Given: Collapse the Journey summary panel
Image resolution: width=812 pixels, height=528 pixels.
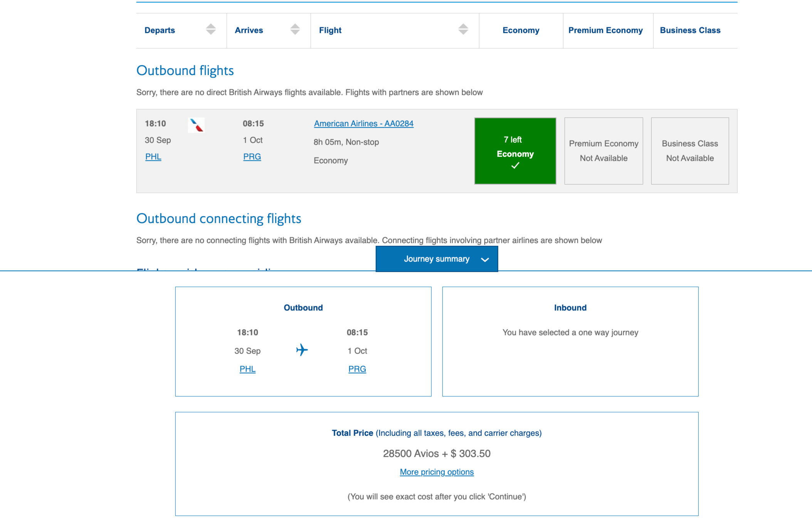Looking at the screenshot, I should pyautogui.click(x=436, y=259).
